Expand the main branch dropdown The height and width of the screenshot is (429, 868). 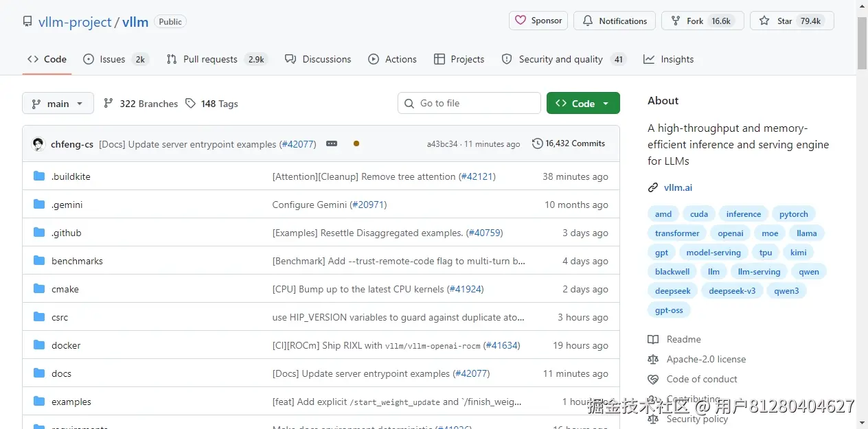tap(58, 103)
